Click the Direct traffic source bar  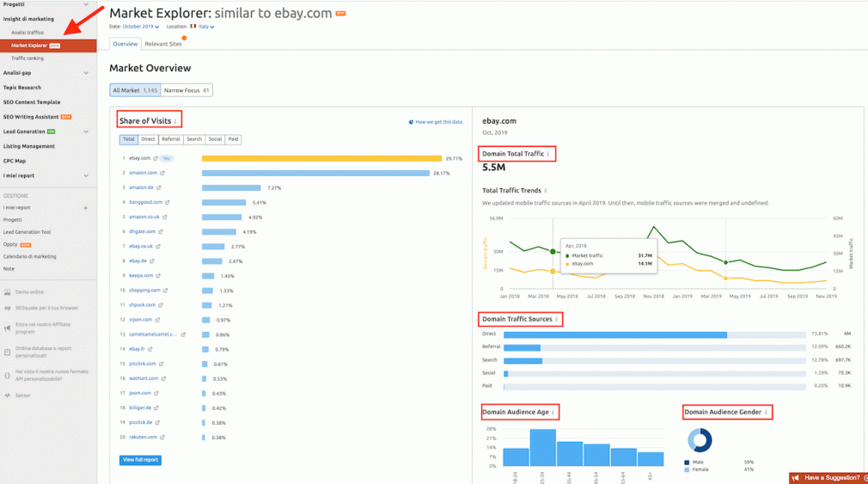pyautogui.click(x=615, y=335)
